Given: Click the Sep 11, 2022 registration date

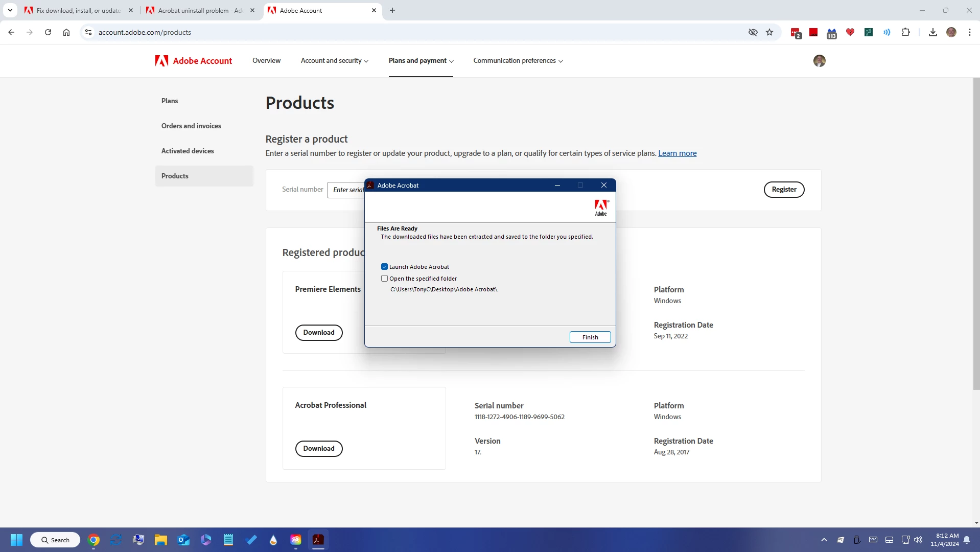Looking at the screenshot, I should tap(670, 336).
